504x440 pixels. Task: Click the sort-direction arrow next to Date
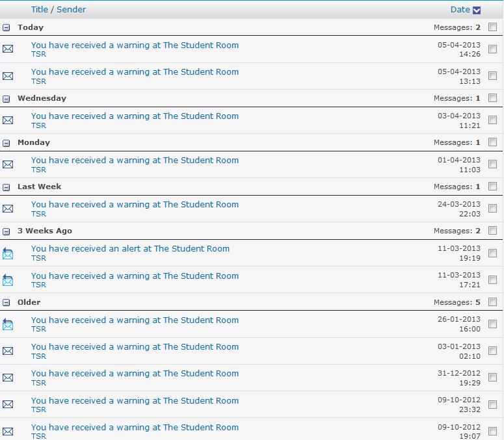click(477, 10)
